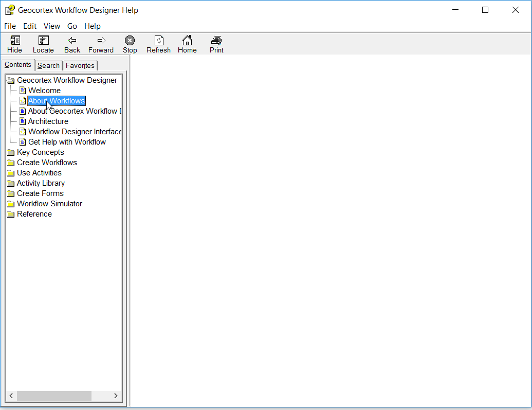The image size is (532, 410).
Task: Click the page icon beside Welcome
Action: click(23, 91)
